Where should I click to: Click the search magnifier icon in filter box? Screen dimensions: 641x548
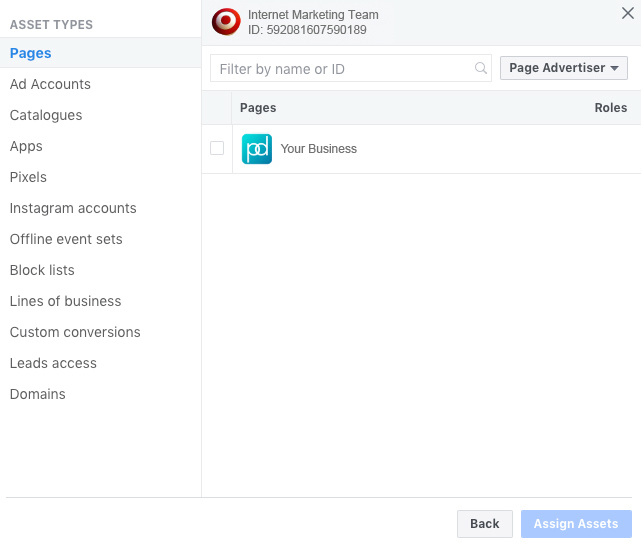click(481, 69)
